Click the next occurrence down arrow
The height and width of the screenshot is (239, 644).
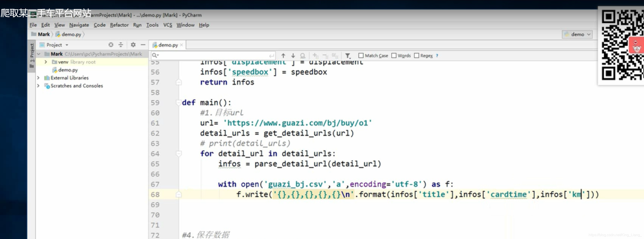[293, 55]
